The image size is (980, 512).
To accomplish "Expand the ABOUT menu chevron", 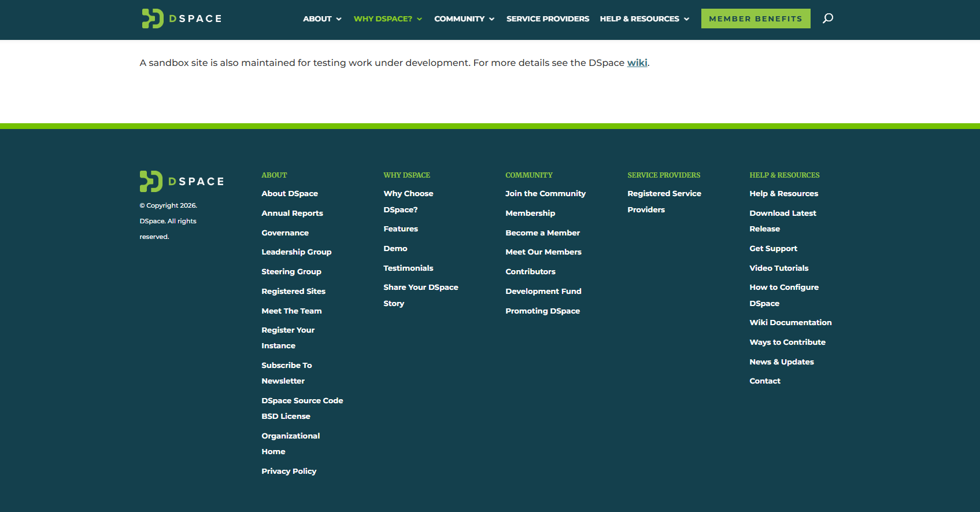I will pyautogui.click(x=339, y=19).
